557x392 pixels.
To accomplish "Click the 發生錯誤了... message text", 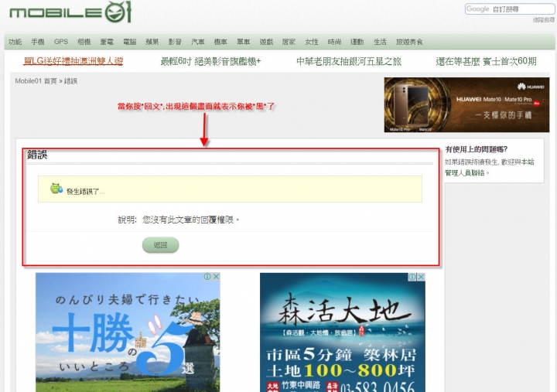I will (86, 192).
